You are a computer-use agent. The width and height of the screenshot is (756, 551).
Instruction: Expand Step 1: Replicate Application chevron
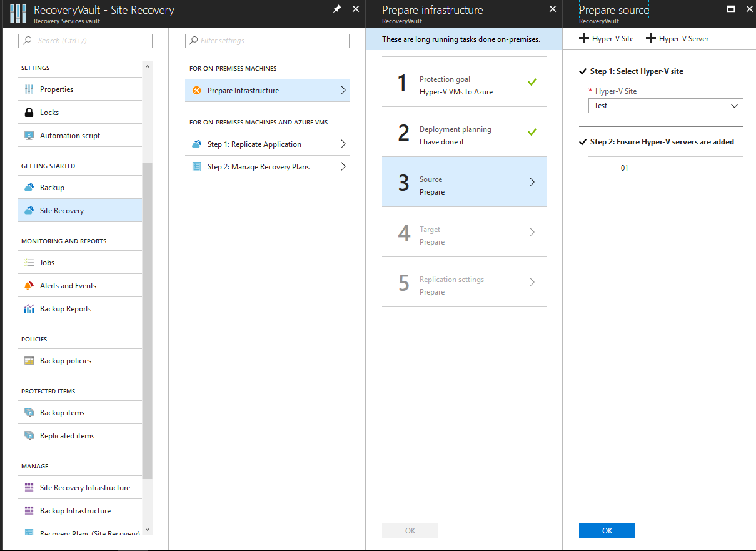[343, 144]
